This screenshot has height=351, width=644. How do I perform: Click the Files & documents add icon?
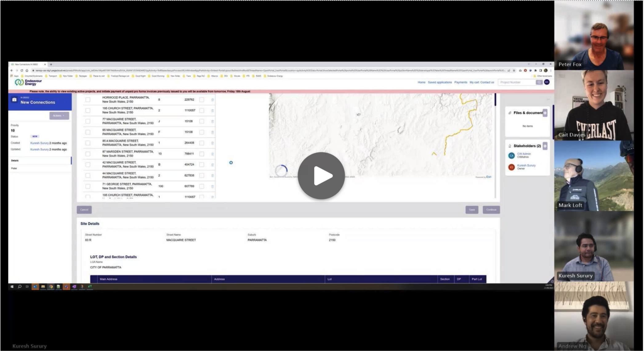tap(545, 113)
